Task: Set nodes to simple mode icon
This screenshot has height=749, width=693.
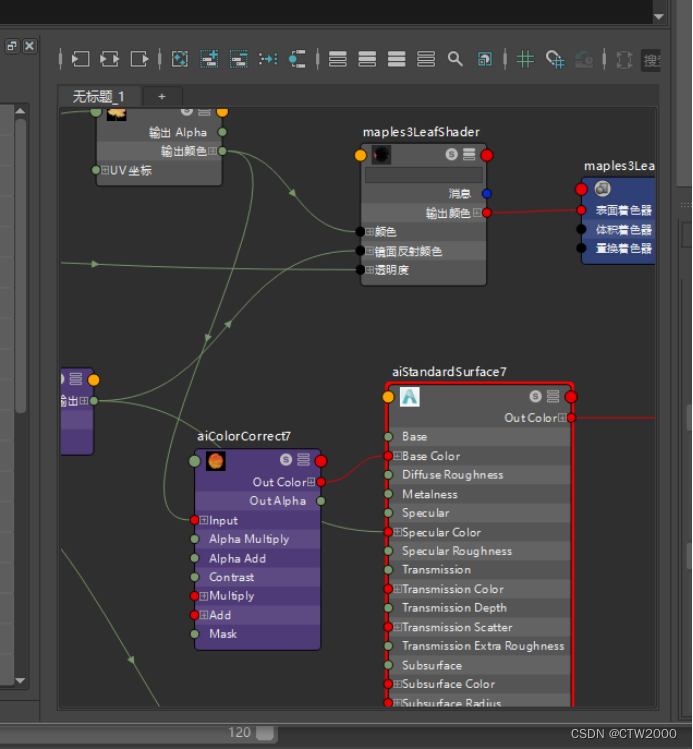Action: (x=338, y=59)
